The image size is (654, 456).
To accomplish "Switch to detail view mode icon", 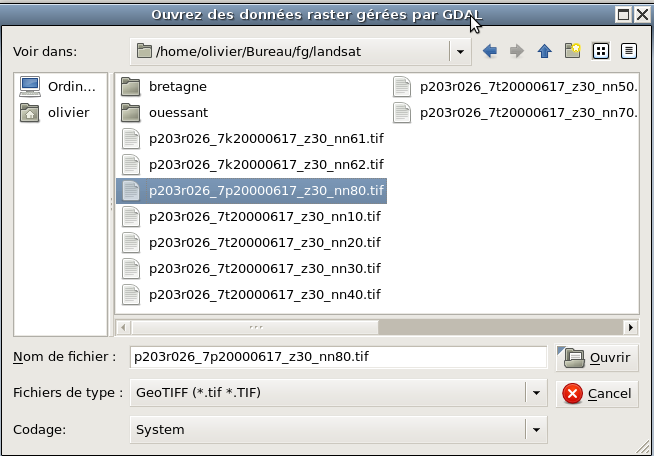I will 629,51.
